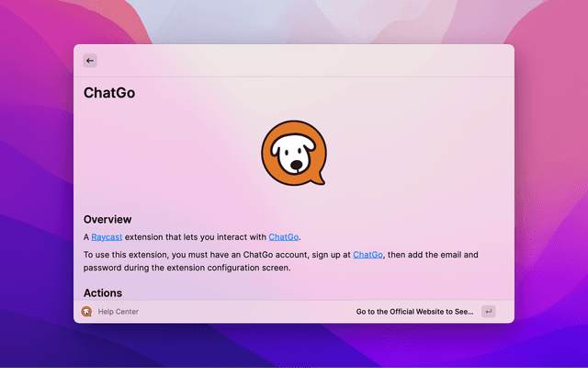Open the ChatGo link after "sign up at"
Viewport: 588px width, 368px height.
tap(367, 255)
